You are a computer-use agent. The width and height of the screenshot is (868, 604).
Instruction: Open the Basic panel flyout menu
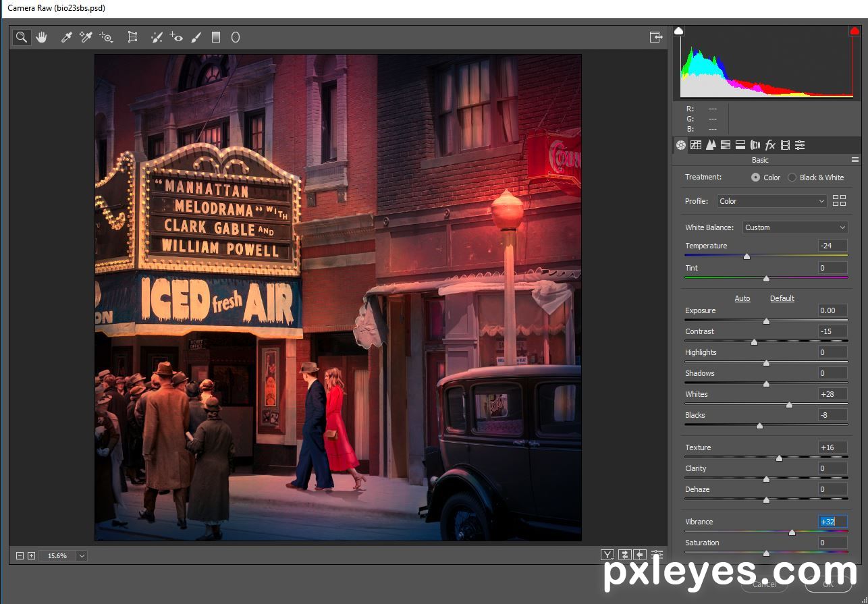(855, 160)
